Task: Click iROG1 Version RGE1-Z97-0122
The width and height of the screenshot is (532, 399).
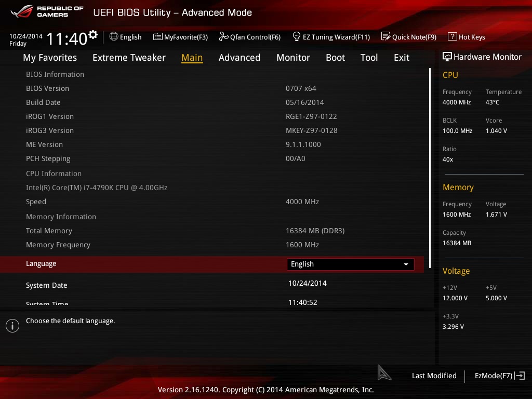Action: click(x=311, y=116)
